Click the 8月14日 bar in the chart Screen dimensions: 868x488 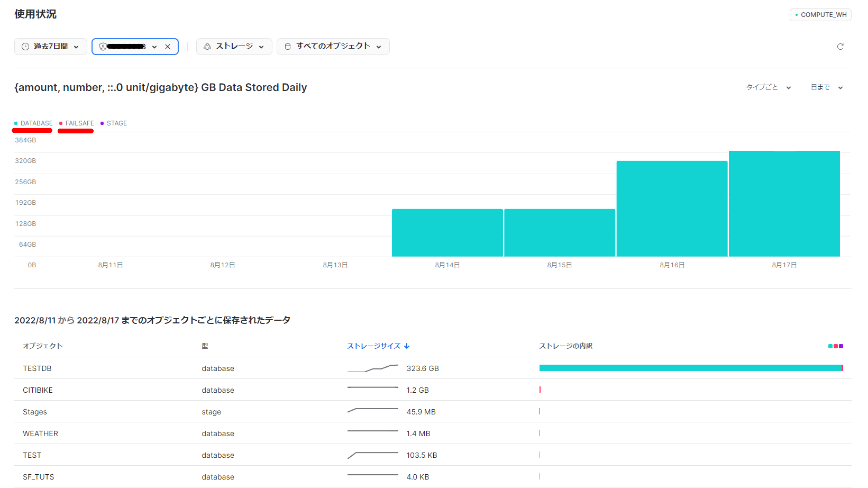click(447, 233)
